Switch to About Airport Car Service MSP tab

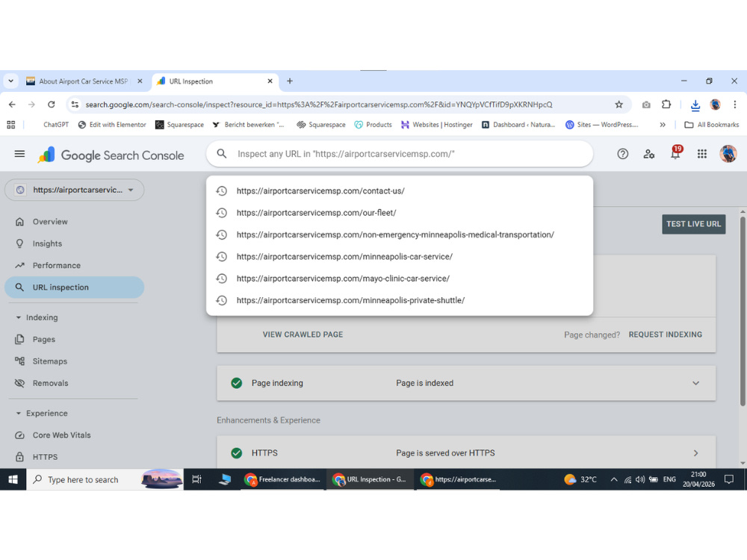[84, 81]
